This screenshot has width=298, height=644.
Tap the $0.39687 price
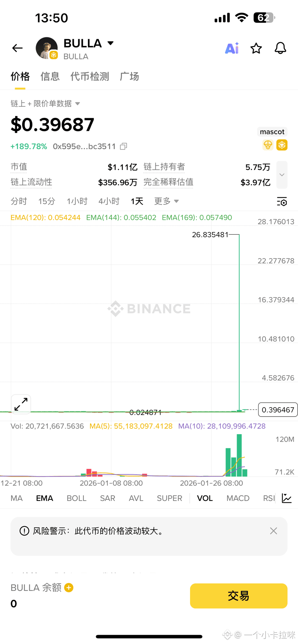point(52,124)
